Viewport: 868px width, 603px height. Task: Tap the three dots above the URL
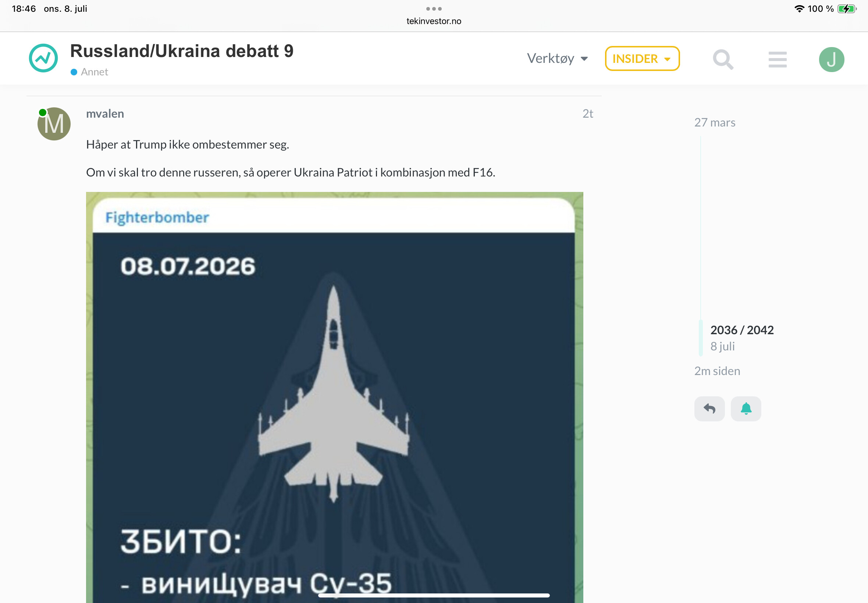click(x=434, y=9)
